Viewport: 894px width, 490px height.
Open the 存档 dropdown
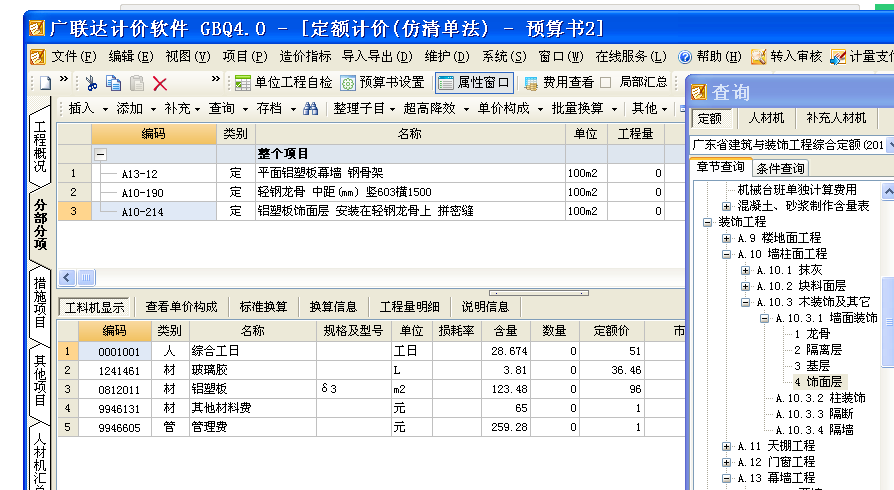tap(275, 108)
